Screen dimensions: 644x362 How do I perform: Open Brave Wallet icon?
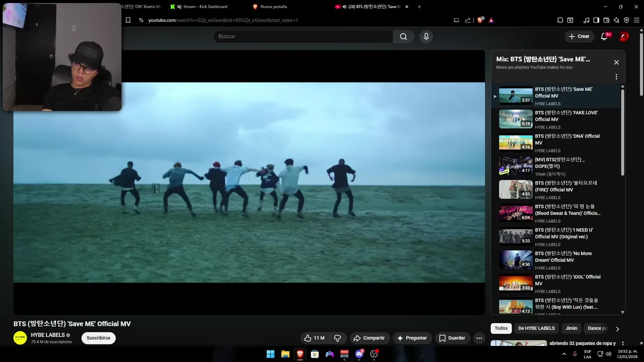pos(606,20)
